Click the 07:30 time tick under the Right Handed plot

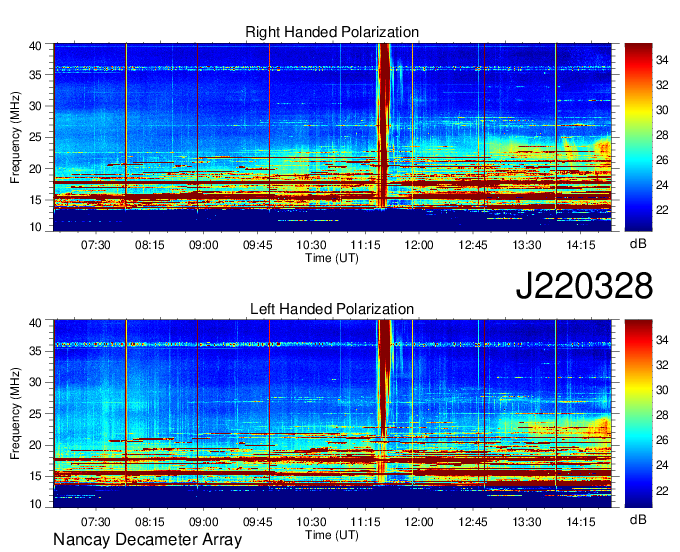click(95, 245)
